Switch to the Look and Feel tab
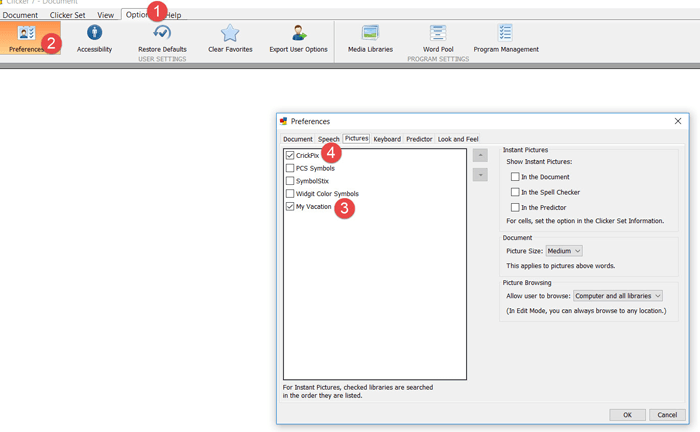This screenshot has width=700, height=432. pos(458,139)
